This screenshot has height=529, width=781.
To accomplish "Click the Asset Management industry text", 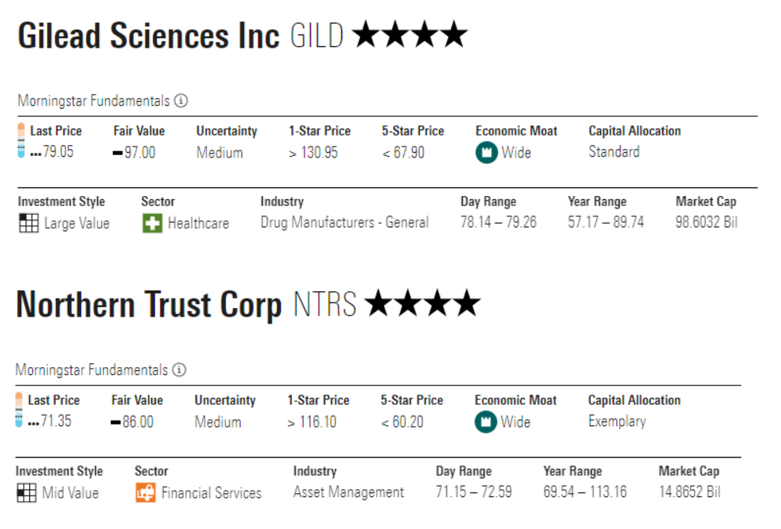I will [349, 492].
